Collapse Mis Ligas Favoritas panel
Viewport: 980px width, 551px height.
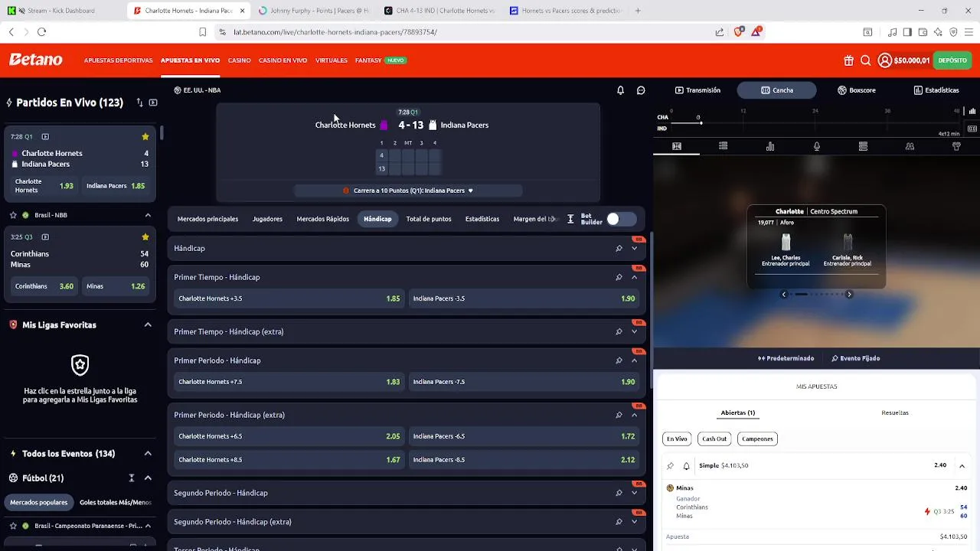point(148,325)
